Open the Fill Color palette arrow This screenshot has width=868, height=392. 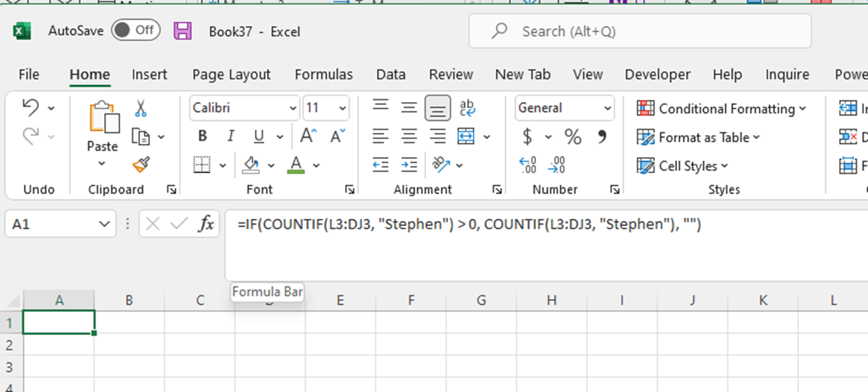(271, 165)
